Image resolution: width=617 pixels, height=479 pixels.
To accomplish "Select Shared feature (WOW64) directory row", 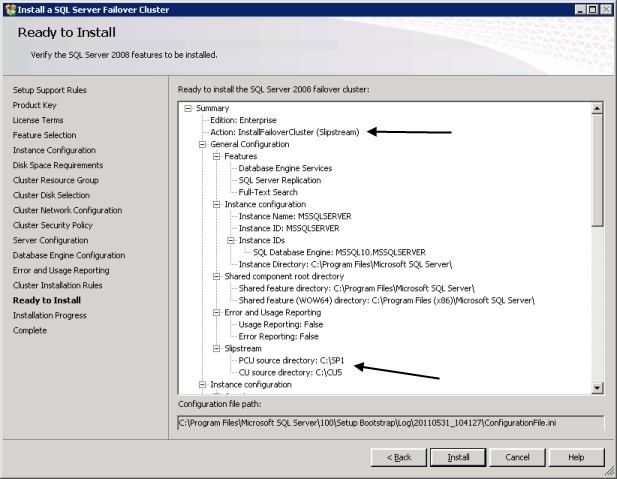I will 387,301.
